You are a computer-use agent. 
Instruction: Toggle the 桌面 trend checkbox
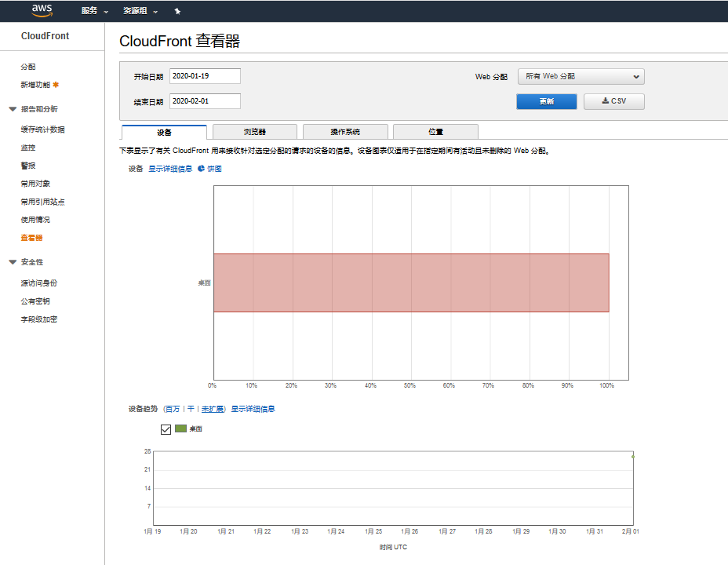[166, 429]
